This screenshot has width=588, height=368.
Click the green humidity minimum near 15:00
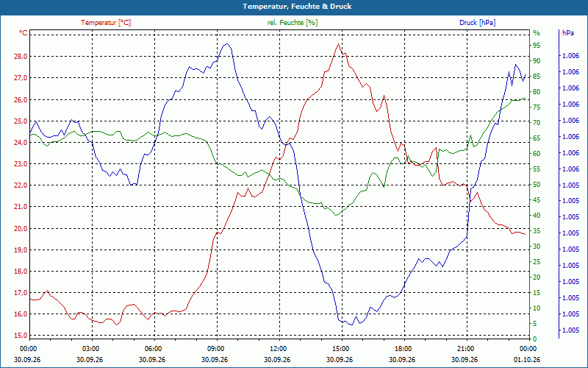(x=337, y=215)
